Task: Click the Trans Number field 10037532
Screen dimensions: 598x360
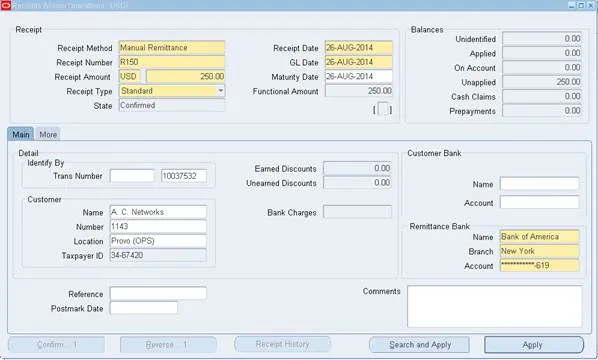Action: [184, 176]
